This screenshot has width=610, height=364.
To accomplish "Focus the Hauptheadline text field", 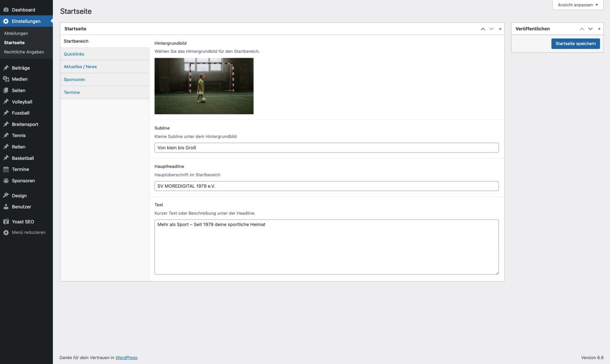I will [326, 186].
